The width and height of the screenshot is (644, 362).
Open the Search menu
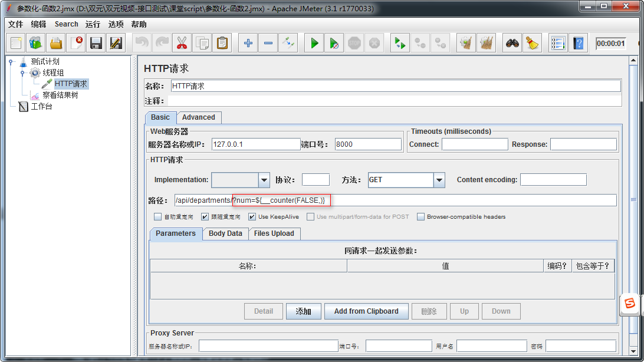(x=67, y=24)
